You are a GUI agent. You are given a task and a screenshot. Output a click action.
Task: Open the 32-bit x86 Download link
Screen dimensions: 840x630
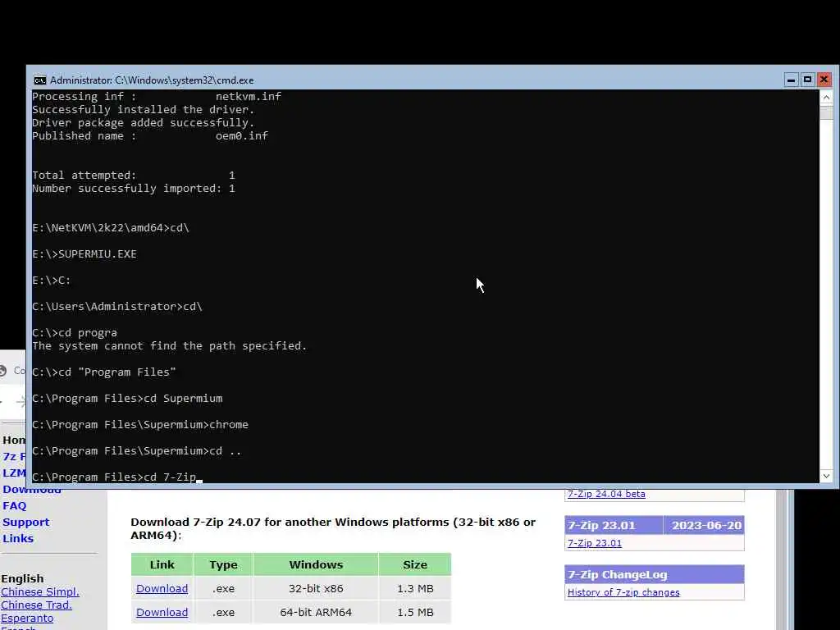point(162,588)
